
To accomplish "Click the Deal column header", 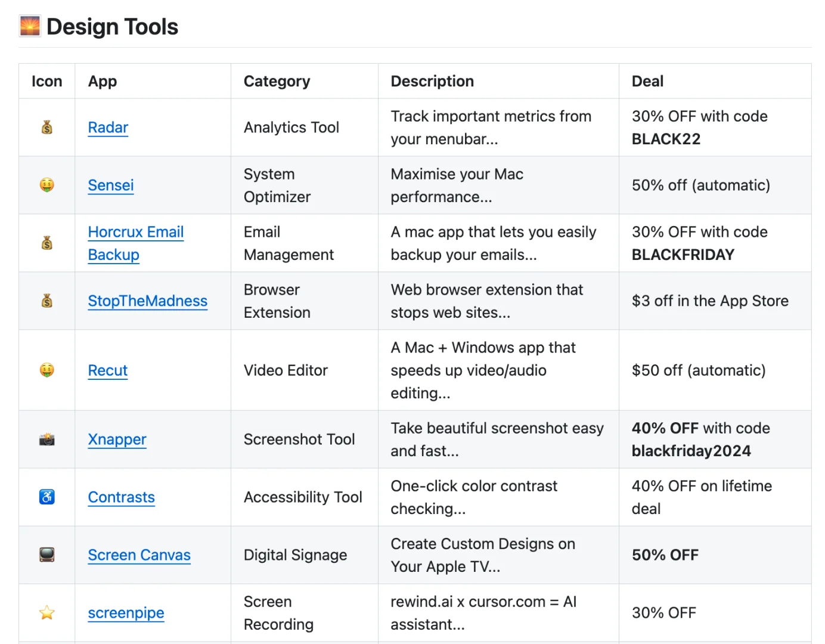I will click(x=647, y=81).
